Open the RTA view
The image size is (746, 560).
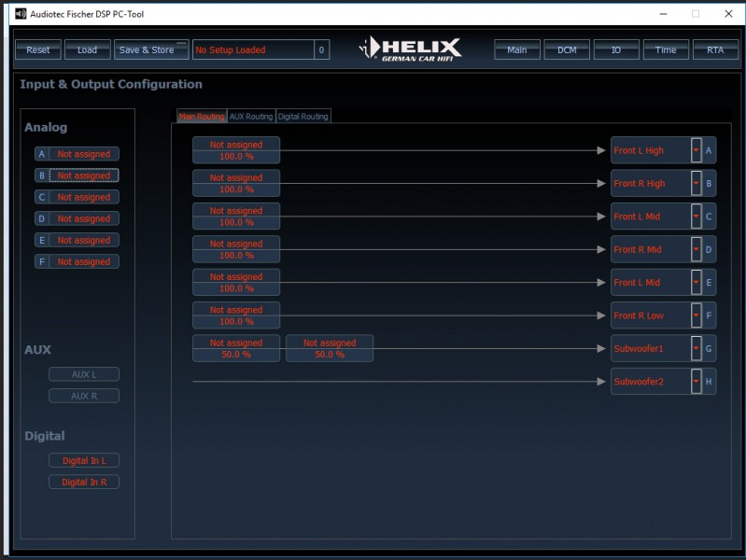coord(715,49)
